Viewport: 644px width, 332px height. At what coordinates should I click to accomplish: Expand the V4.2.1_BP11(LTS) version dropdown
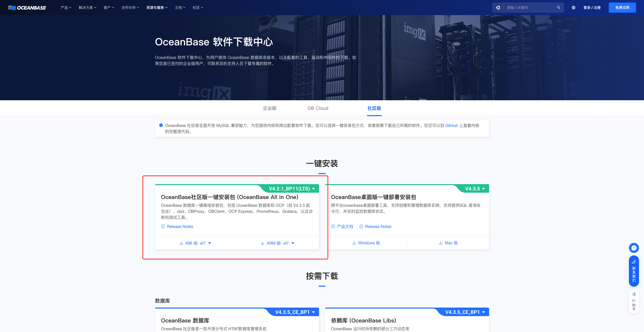click(x=292, y=189)
